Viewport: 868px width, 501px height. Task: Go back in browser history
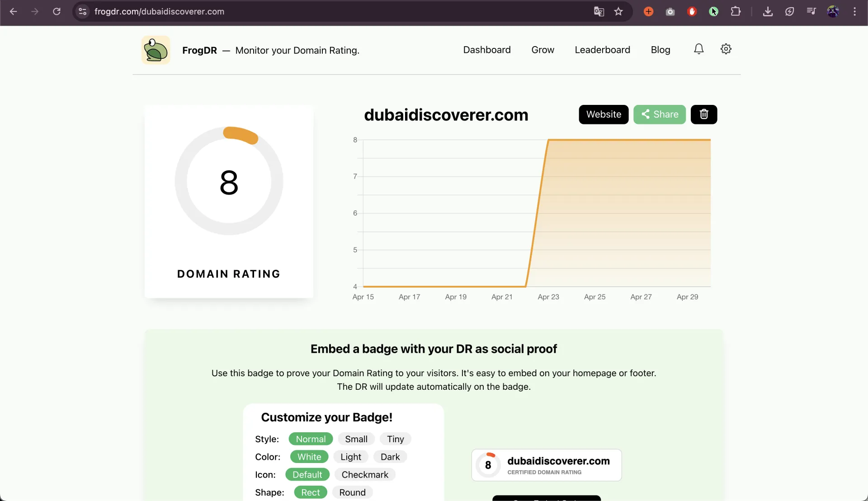(14, 12)
